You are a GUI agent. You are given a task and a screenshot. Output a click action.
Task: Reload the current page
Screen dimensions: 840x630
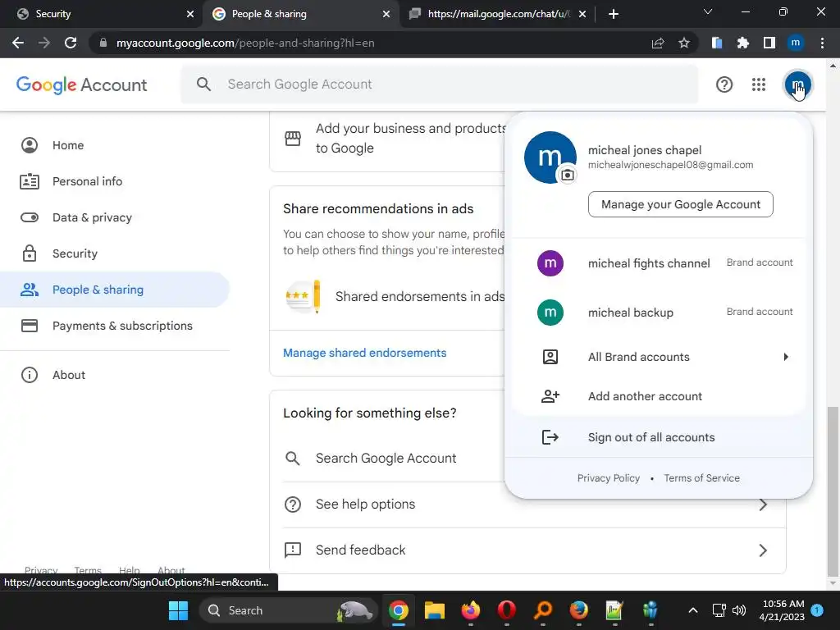tap(71, 43)
